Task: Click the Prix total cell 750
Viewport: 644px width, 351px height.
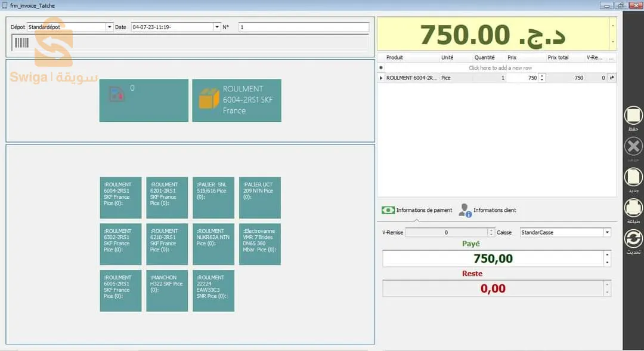Action: (565, 78)
